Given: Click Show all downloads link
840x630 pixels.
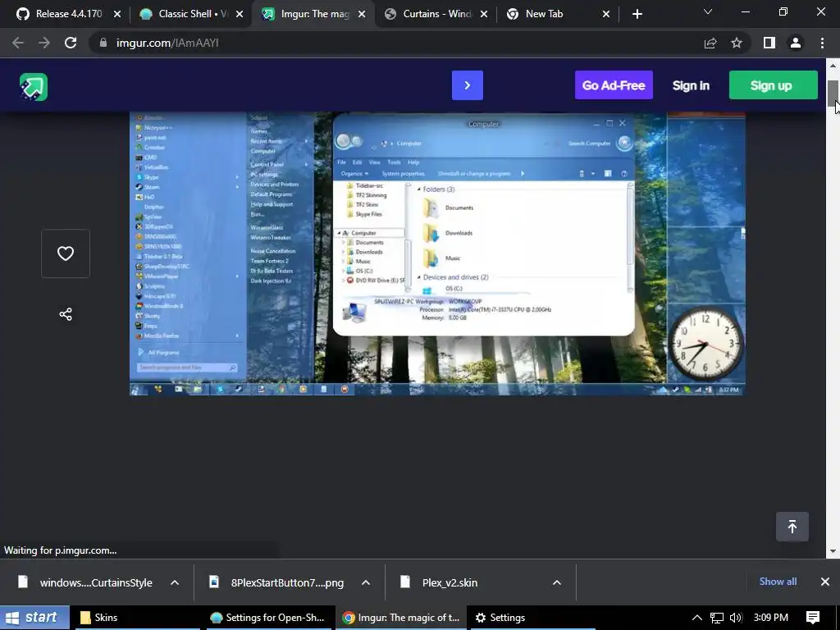Looking at the screenshot, I should [x=778, y=582].
